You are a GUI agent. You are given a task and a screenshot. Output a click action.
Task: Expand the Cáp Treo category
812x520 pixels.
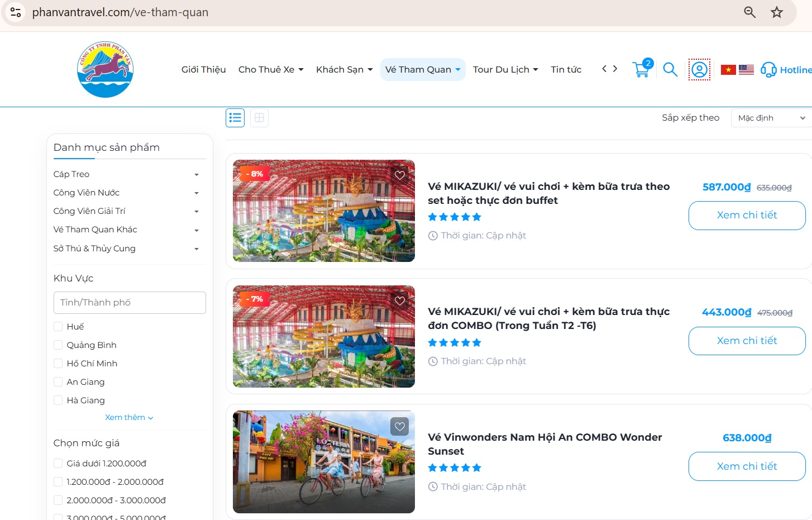tap(196, 175)
